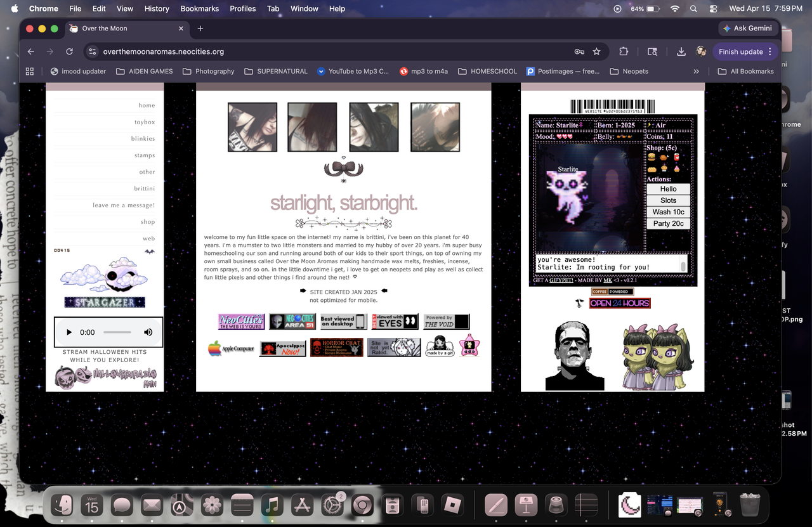Open the Finish update menu dots

[770, 52]
